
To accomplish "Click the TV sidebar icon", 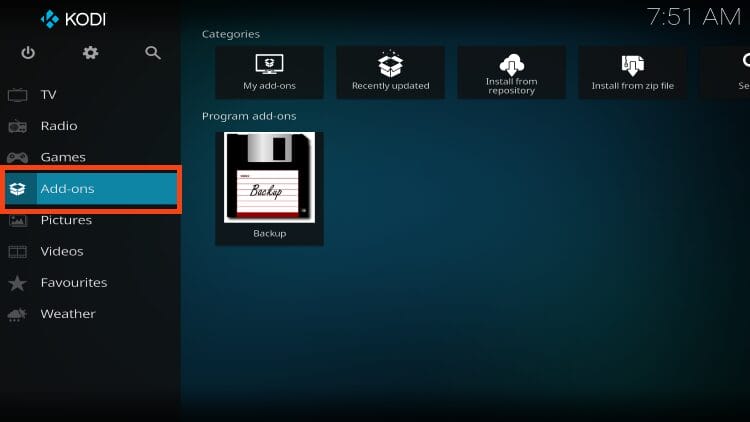I will (17, 95).
